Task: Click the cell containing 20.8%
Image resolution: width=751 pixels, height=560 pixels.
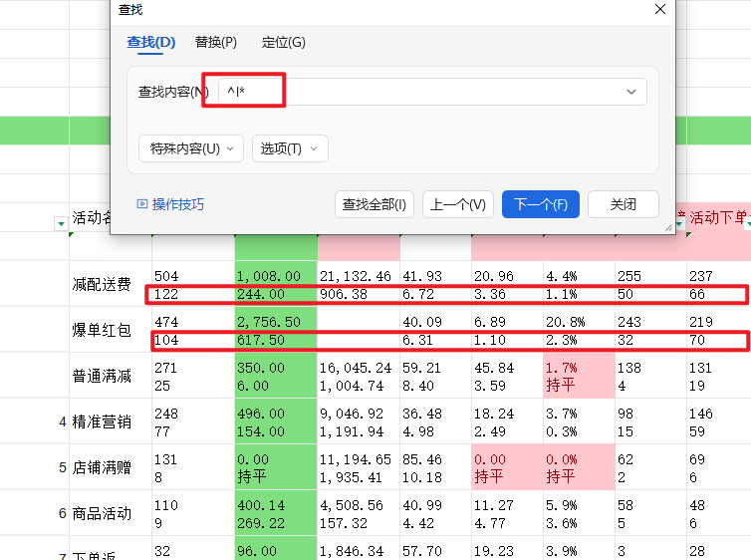Action: [579, 330]
